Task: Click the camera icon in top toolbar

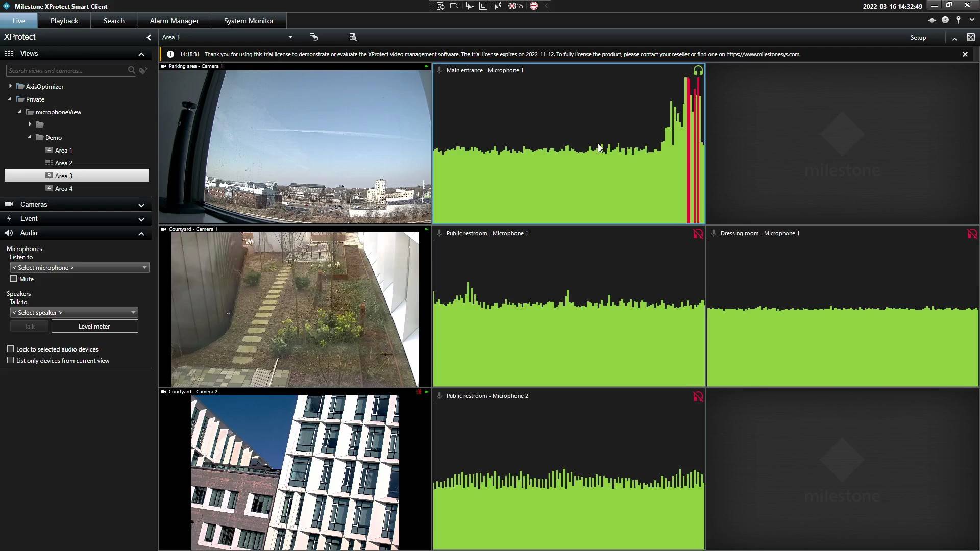Action: pyautogui.click(x=454, y=6)
